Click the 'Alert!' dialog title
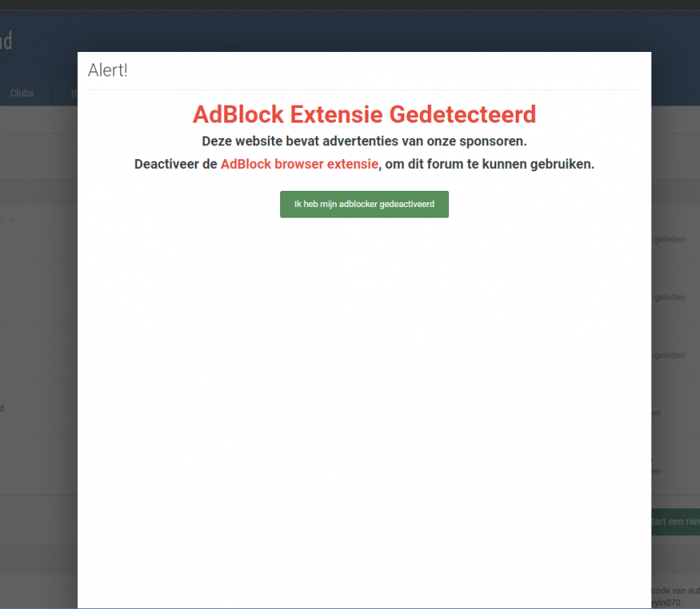Screen dimensions: 700x609 (x=107, y=70)
